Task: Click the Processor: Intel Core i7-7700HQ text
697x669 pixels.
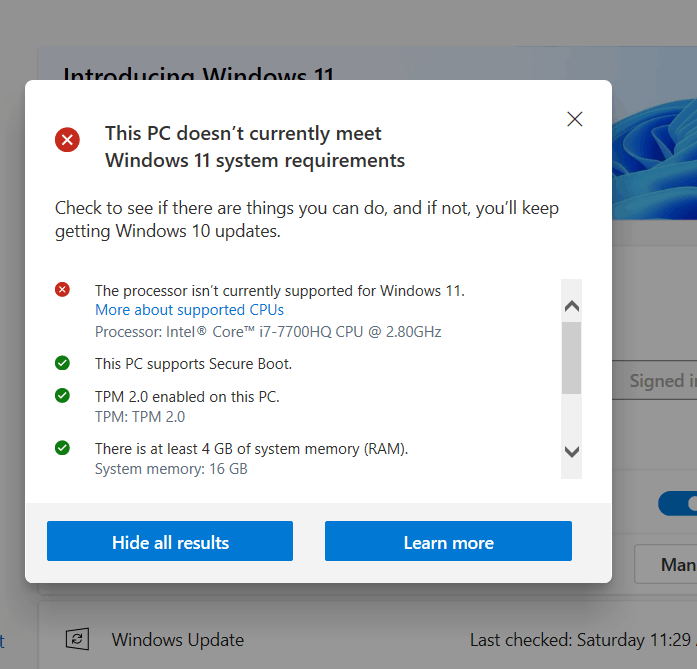Action: [268, 331]
